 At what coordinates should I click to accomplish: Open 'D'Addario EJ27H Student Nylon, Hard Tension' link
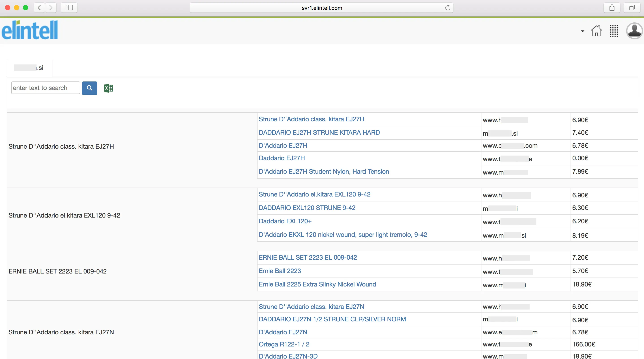pyautogui.click(x=324, y=171)
